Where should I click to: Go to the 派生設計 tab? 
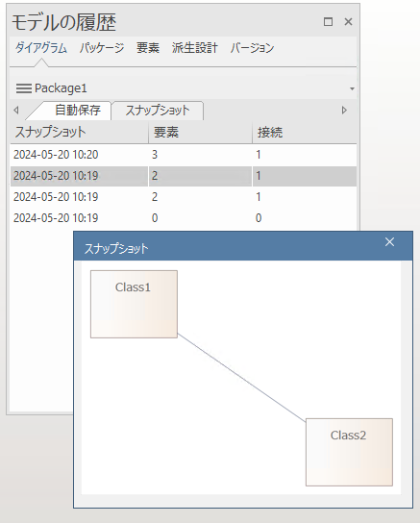click(x=195, y=48)
